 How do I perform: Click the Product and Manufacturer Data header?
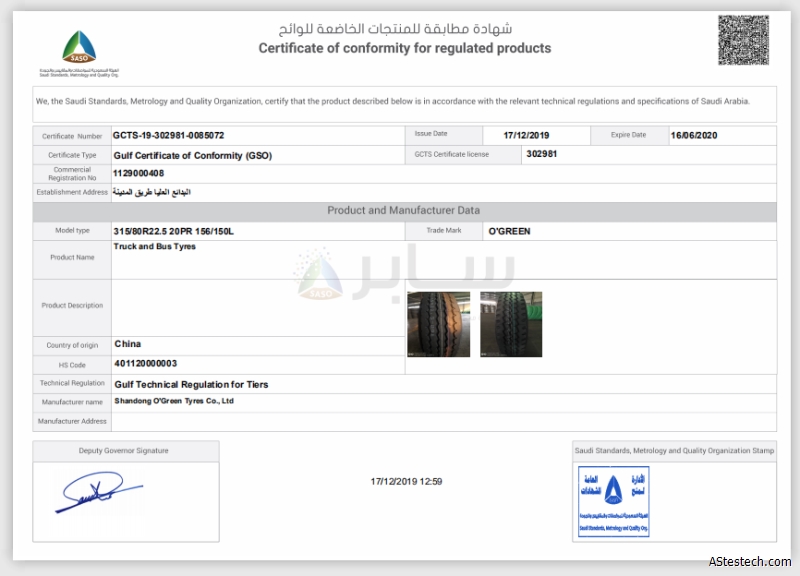click(x=404, y=211)
